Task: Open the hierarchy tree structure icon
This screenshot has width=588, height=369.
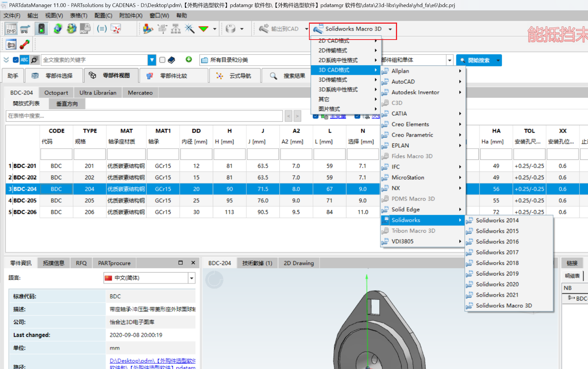Action: [176, 29]
